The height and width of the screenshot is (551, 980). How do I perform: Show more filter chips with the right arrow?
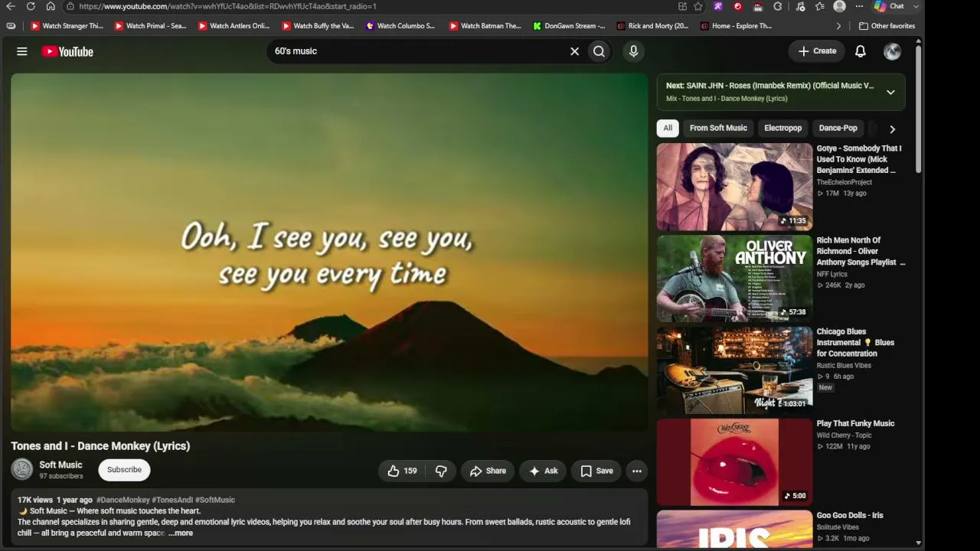(892, 129)
